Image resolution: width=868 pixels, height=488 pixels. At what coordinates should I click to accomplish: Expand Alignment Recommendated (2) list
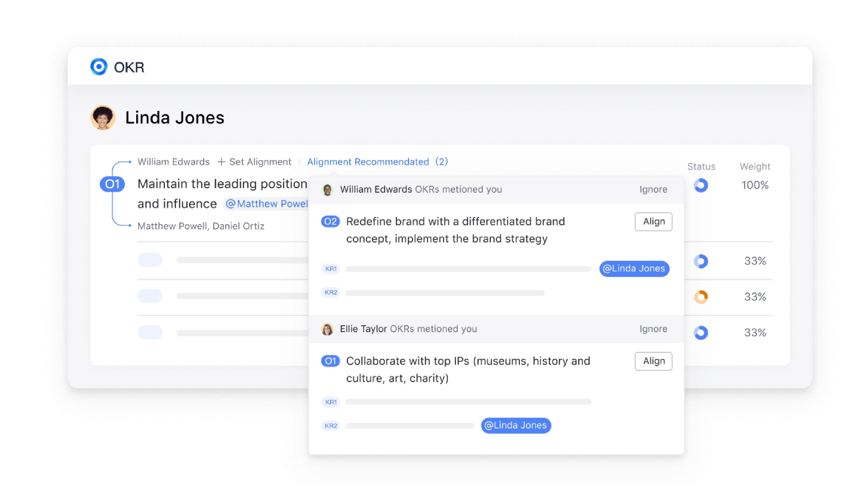click(377, 162)
